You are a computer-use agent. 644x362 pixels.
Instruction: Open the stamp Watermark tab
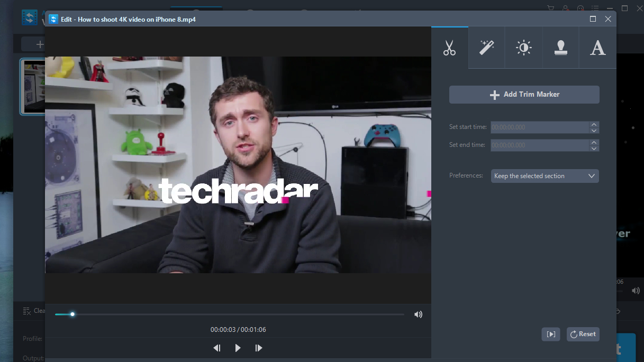(x=560, y=48)
